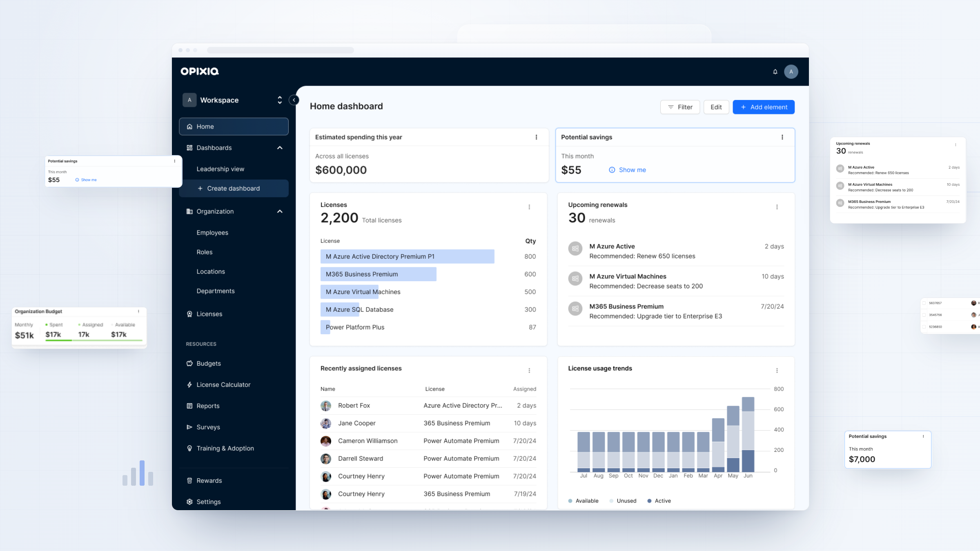
Task: Click Power Platform Plus license row
Action: pyautogui.click(x=428, y=327)
